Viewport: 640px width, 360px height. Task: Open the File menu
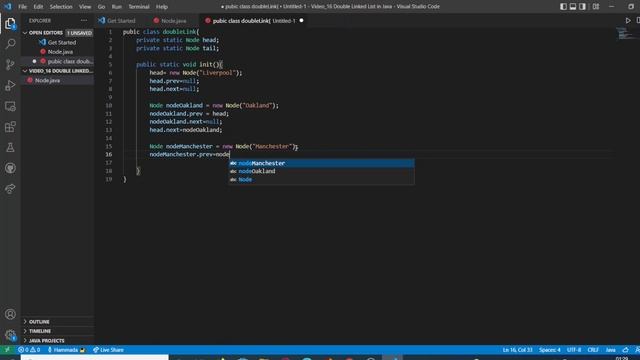[22, 7]
